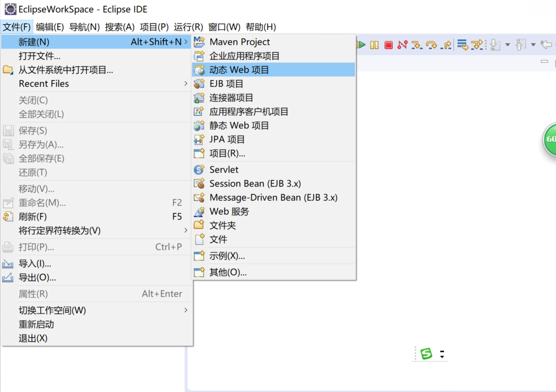Choose Maven Project in the New submenu
Screen dimensions: 556x392
click(239, 42)
